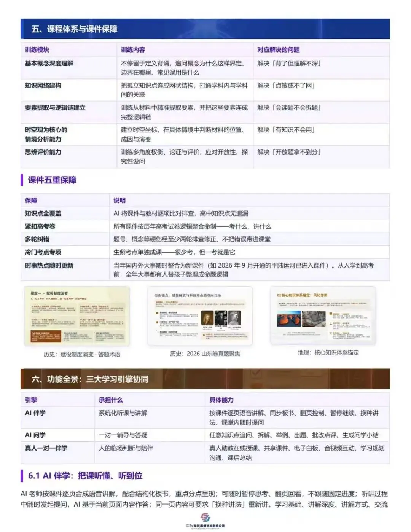Click the 训练内容 column header
Screen dimensions: 411x532
click(x=133, y=50)
